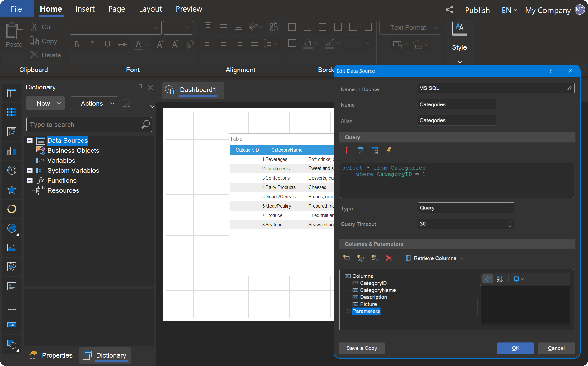Pin the Dictionary panel
This screenshot has width=588, height=366.
tap(140, 87)
